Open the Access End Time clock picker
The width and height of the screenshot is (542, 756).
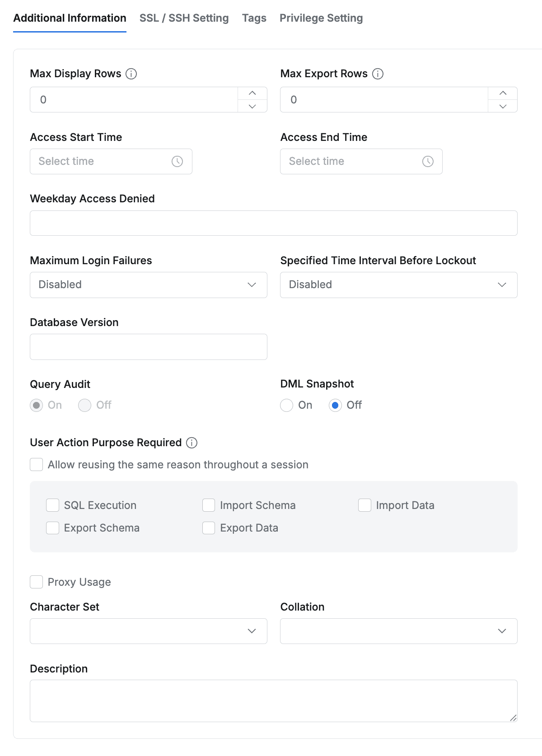coord(428,161)
